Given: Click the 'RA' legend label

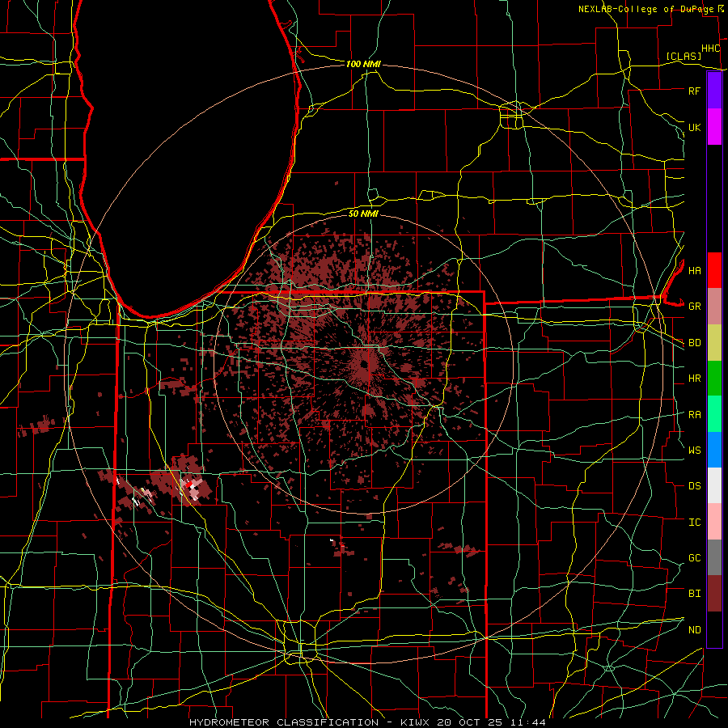Looking at the screenshot, I should point(694,415).
